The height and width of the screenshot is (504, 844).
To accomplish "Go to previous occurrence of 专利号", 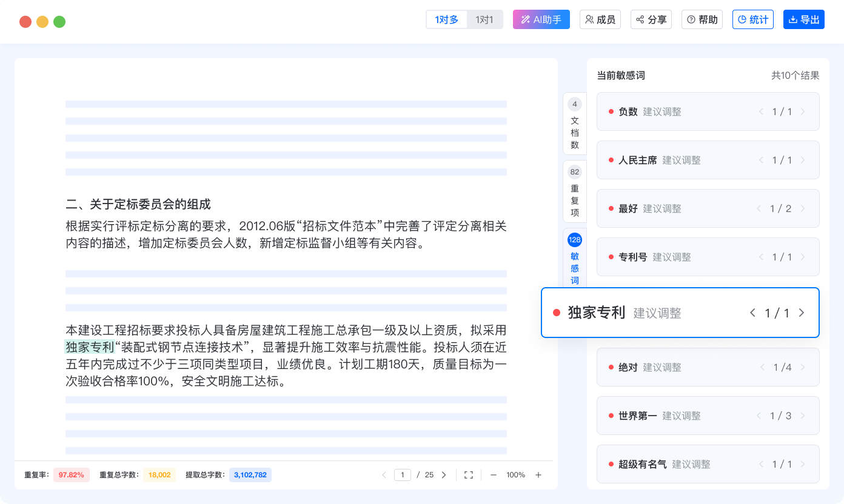I will click(762, 257).
